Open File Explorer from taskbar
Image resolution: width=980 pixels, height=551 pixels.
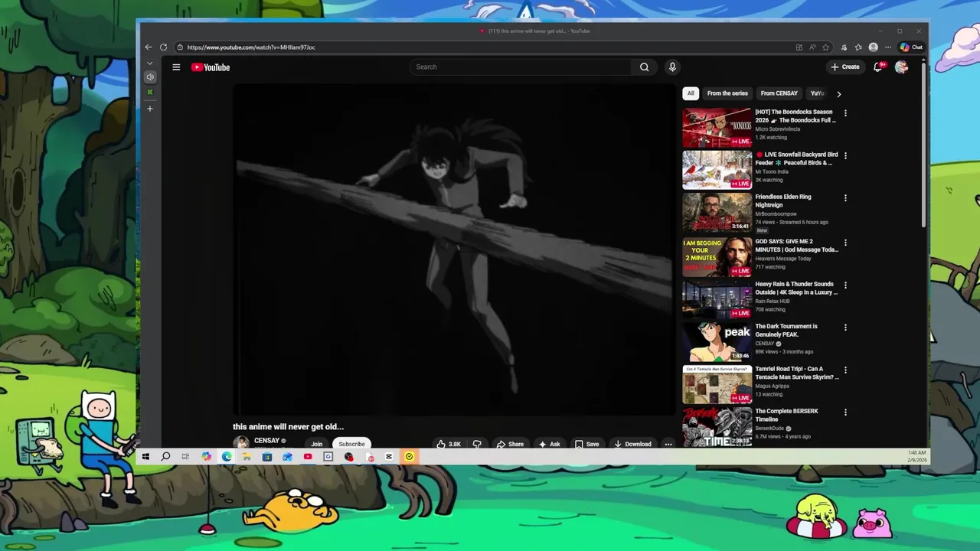(247, 457)
